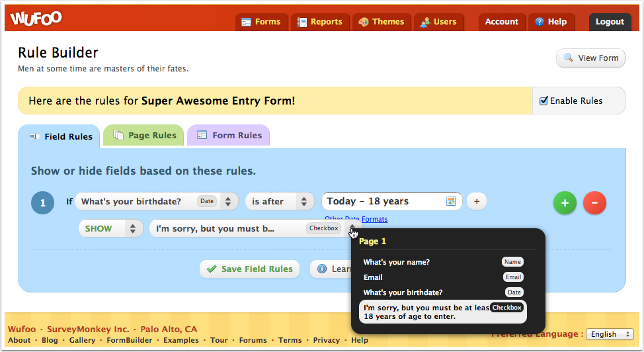Open the Forms tab in header
Viewport: 644px width, 352px height.
coord(261,22)
